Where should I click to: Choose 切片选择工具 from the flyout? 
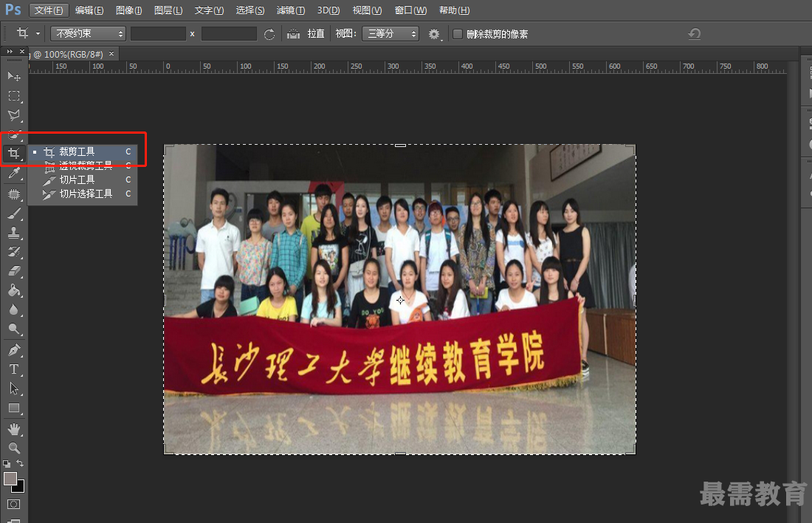(83, 194)
